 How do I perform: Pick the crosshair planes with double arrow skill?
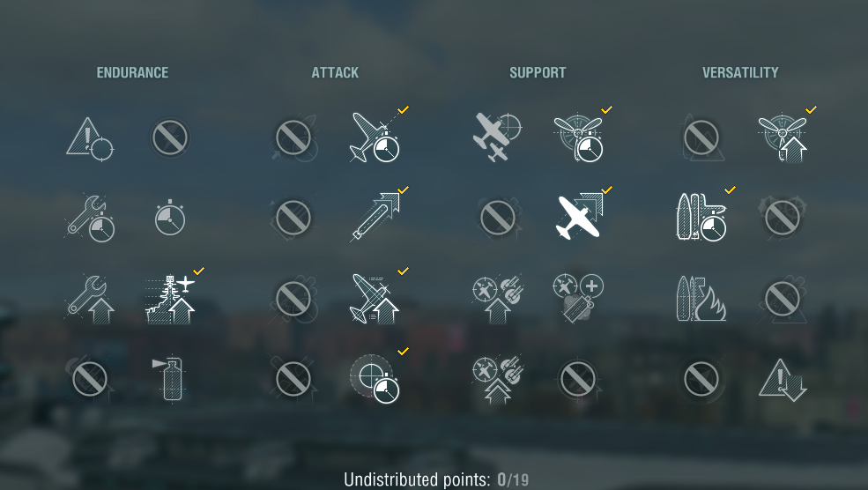click(x=497, y=380)
